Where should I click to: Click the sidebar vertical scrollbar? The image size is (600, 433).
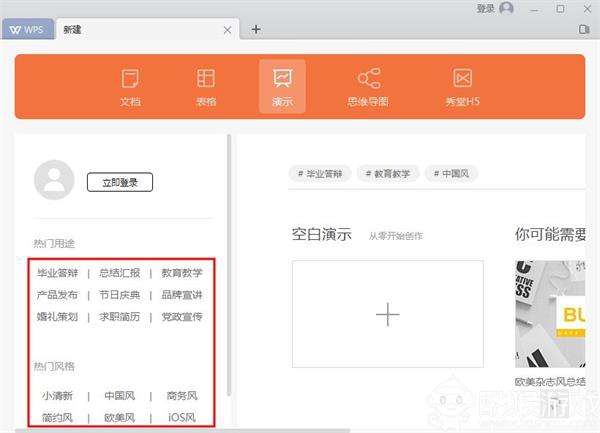pyautogui.click(x=229, y=265)
